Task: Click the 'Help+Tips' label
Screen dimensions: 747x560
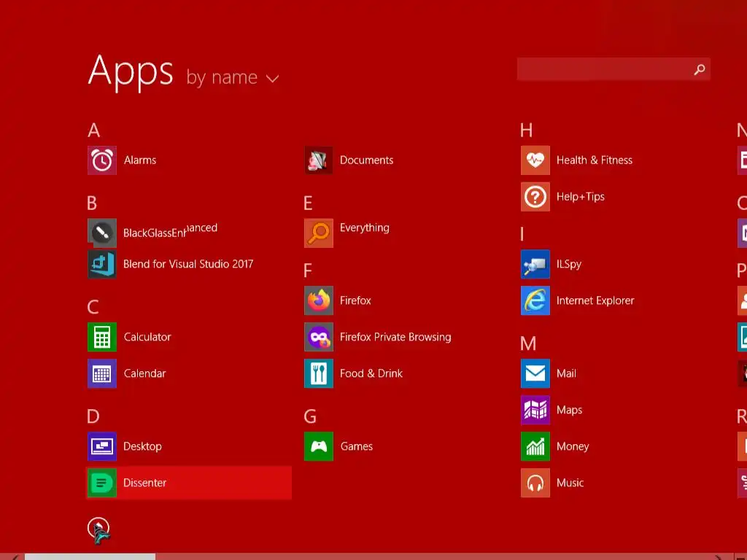Action: coord(581,197)
